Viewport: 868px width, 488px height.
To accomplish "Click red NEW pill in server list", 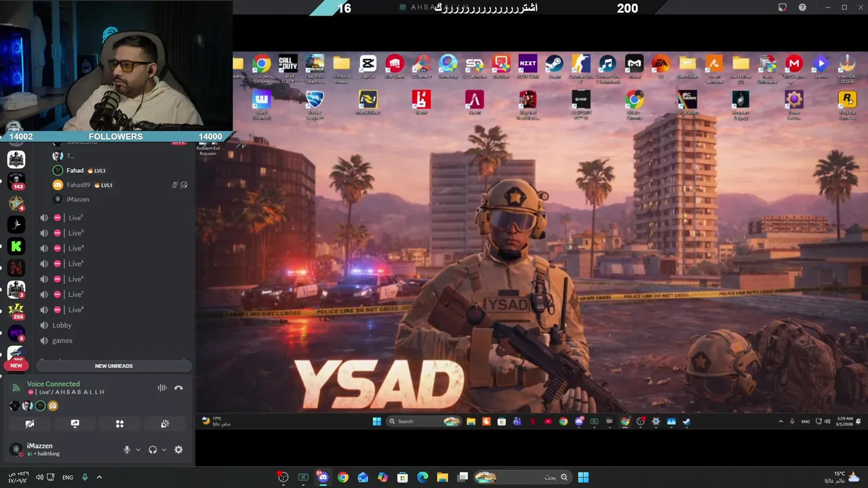I will (x=16, y=365).
